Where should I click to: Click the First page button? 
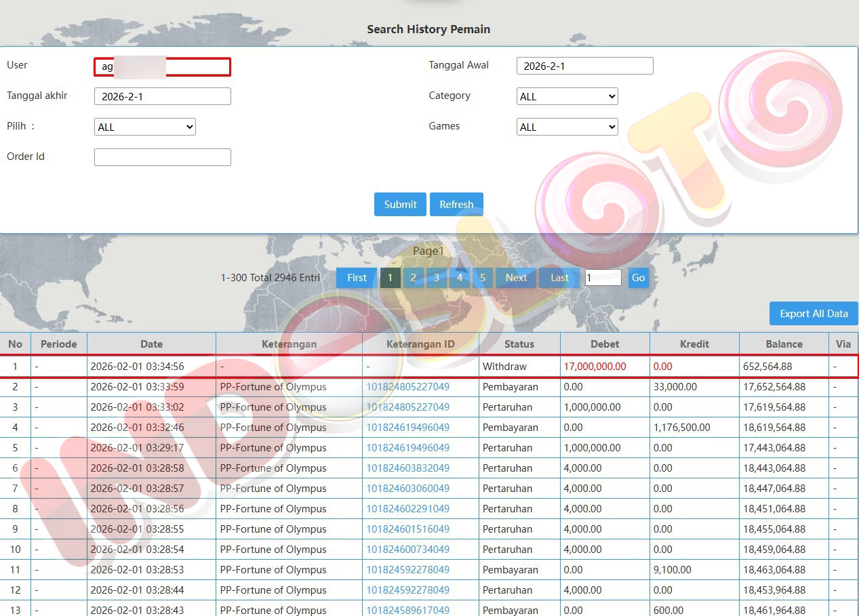point(357,278)
